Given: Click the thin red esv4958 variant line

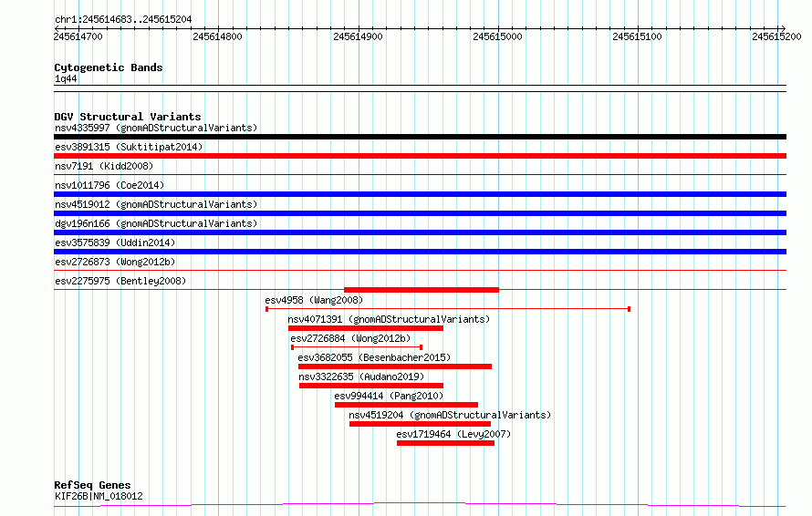Looking at the screenshot, I should pyautogui.click(x=448, y=309).
